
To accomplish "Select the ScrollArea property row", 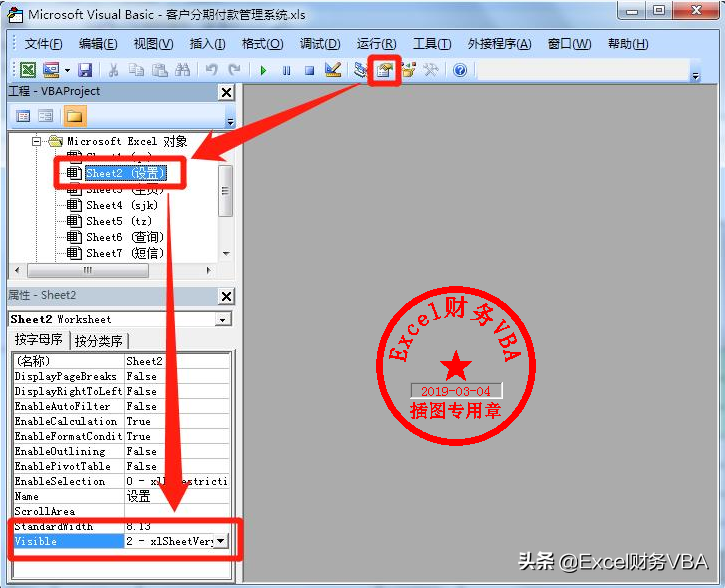I will coord(121,511).
